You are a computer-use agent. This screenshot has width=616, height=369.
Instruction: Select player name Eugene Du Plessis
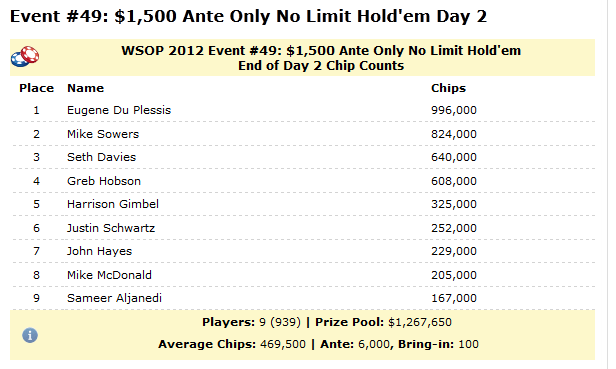[x=119, y=110]
